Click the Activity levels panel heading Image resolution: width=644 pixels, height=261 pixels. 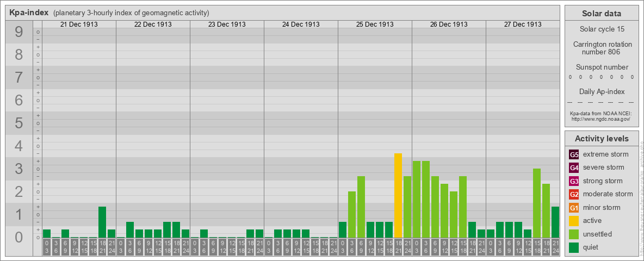(602, 139)
